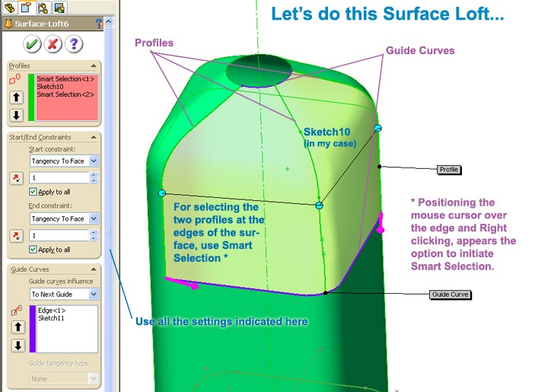Click the Guide Curve callout label in viewport
Screen dimensions: 538x392
[x=450, y=295]
